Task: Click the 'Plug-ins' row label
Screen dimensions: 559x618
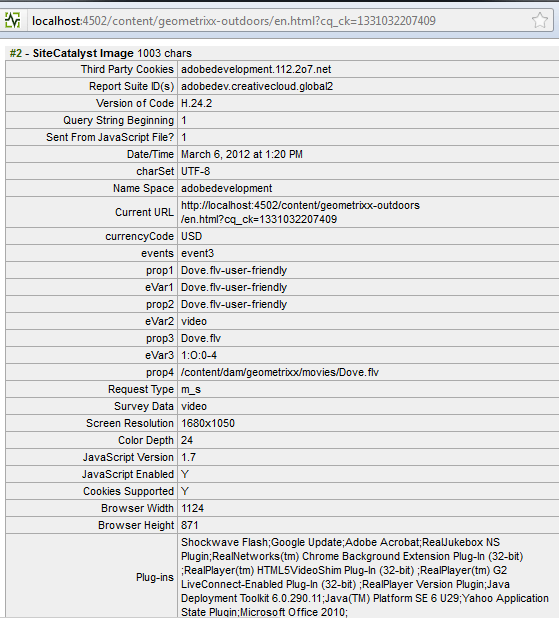Action: (x=155, y=577)
